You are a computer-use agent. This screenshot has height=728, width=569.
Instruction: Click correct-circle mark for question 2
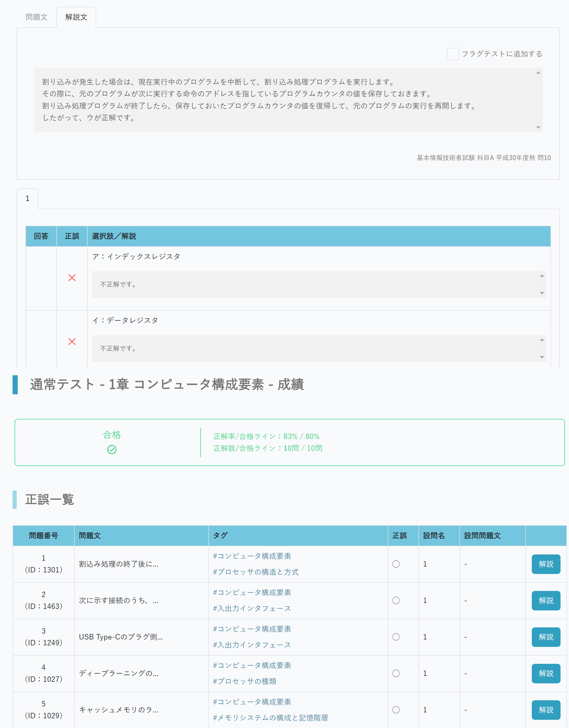(x=396, y=601)
